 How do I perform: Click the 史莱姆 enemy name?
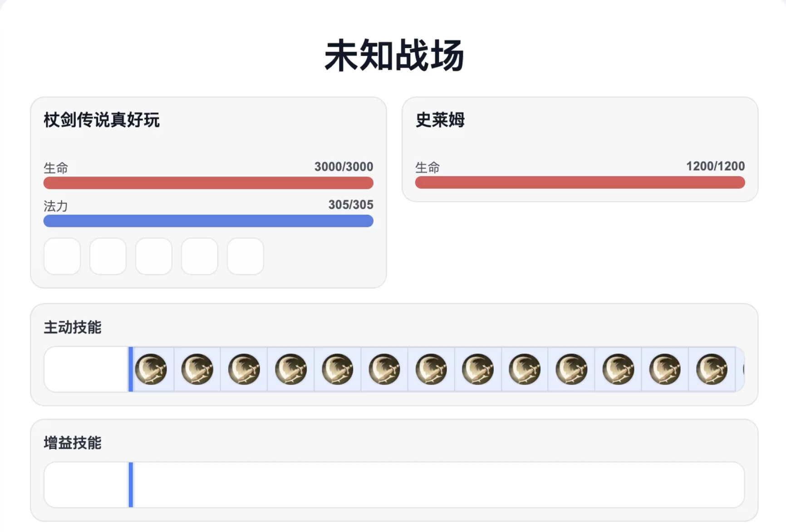440,120
